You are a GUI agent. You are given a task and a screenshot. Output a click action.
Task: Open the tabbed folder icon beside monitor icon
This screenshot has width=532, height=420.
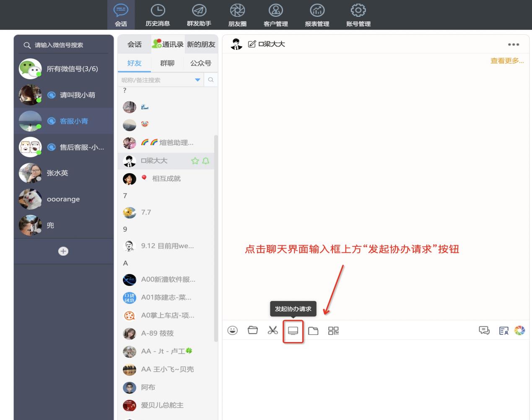pyautogui.click(x=313, y=331)
